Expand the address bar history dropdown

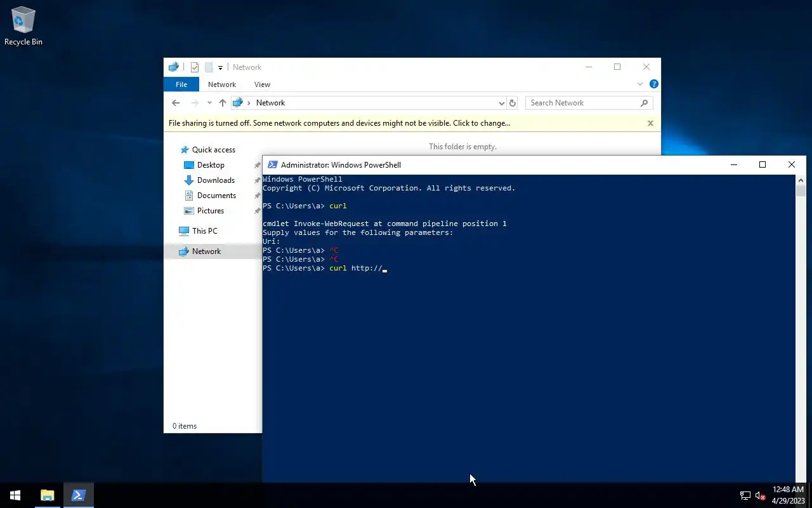click(x=501, y=103)
